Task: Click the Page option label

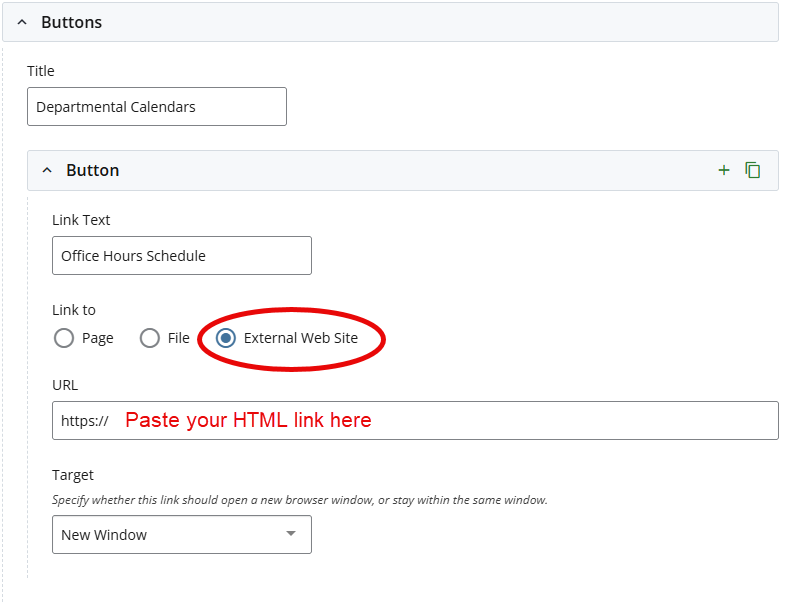Action: (98, 339)
